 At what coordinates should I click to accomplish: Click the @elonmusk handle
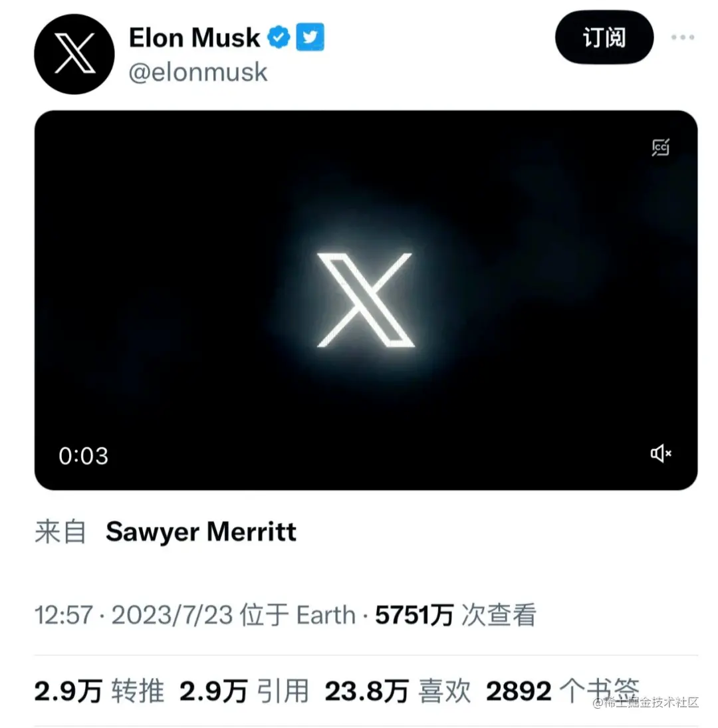pos(198,72)
